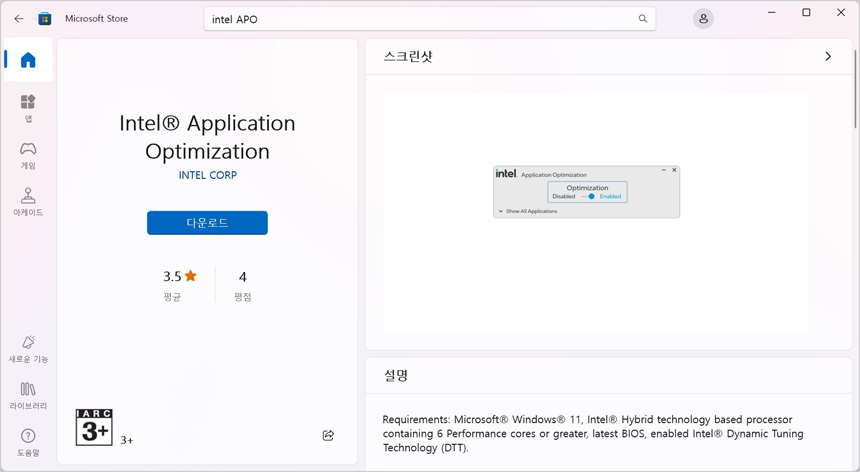Click the magnifier search icon

click(x=643, y=19)
